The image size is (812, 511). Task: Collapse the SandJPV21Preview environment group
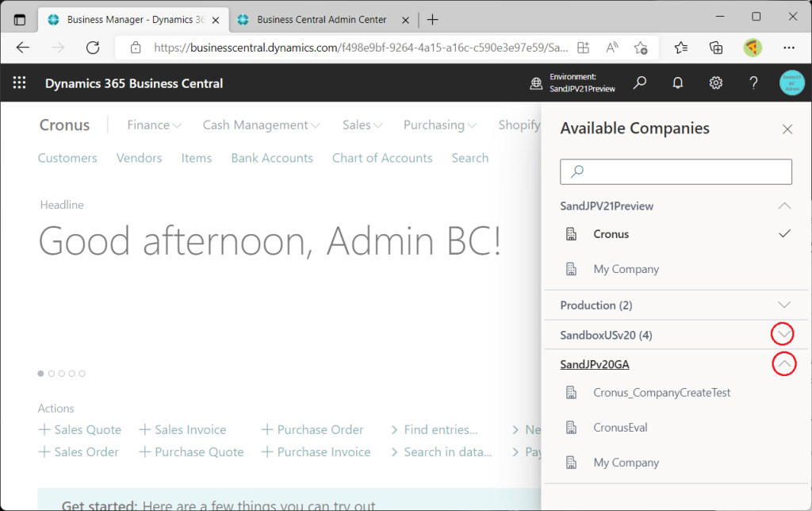[784, 206]
